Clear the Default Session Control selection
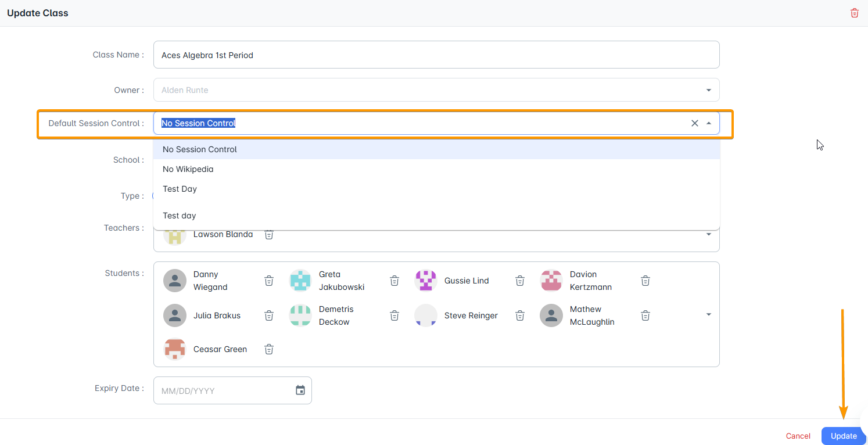Screen dimensions: 868x445 point(694,123)
